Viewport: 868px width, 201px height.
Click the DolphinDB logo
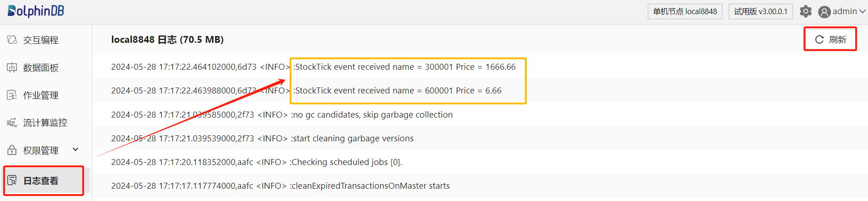click(x=36, y=11)
